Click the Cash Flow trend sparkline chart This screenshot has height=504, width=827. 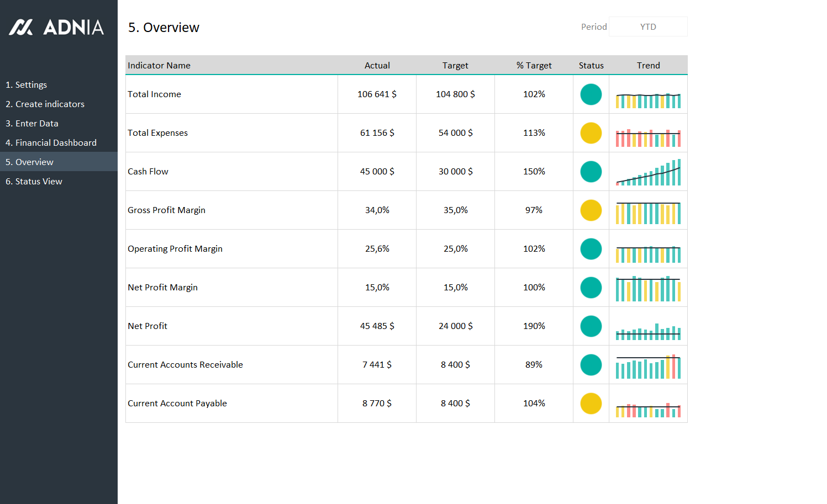648,172
